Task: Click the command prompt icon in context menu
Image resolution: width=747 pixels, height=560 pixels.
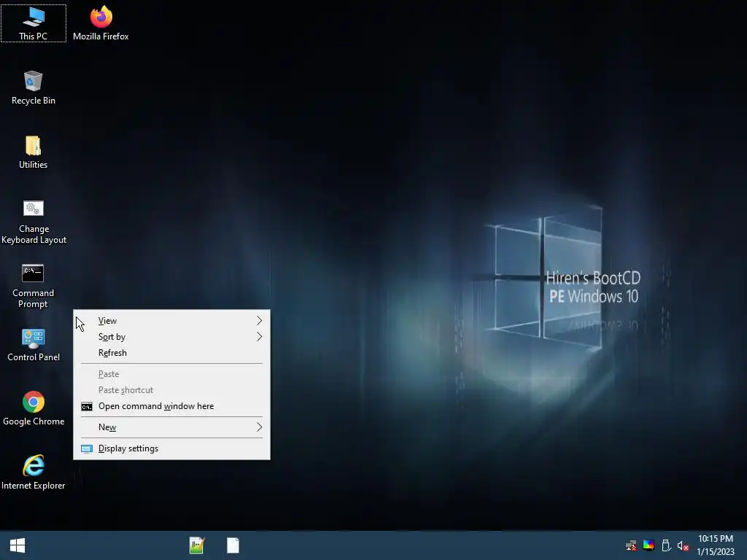Action: 87,407
